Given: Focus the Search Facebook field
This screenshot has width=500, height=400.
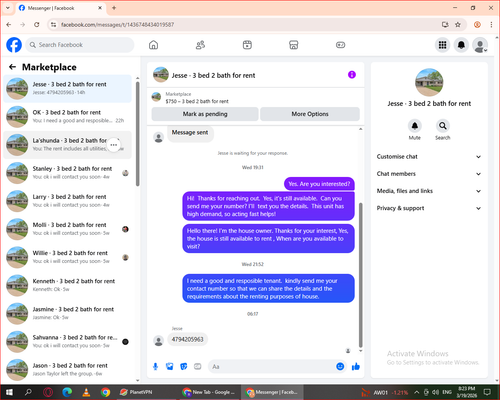Looking at the screenshot, I should coord(80,45).
